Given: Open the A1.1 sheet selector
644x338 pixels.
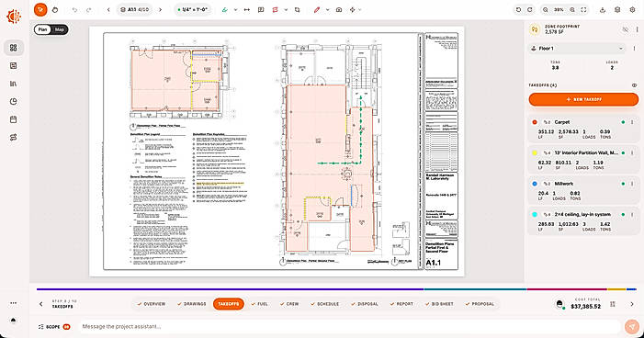Looking at the screenshot, I should coord(134,9).
